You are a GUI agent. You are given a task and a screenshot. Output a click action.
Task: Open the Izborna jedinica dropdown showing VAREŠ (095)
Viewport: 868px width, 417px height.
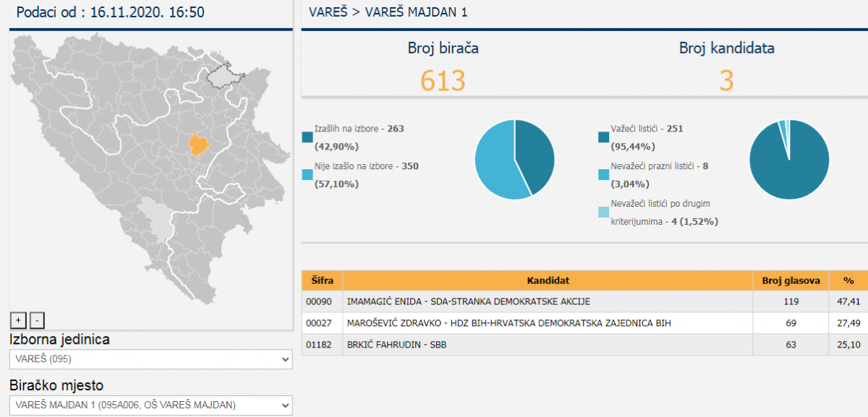[x=150, y=359]
